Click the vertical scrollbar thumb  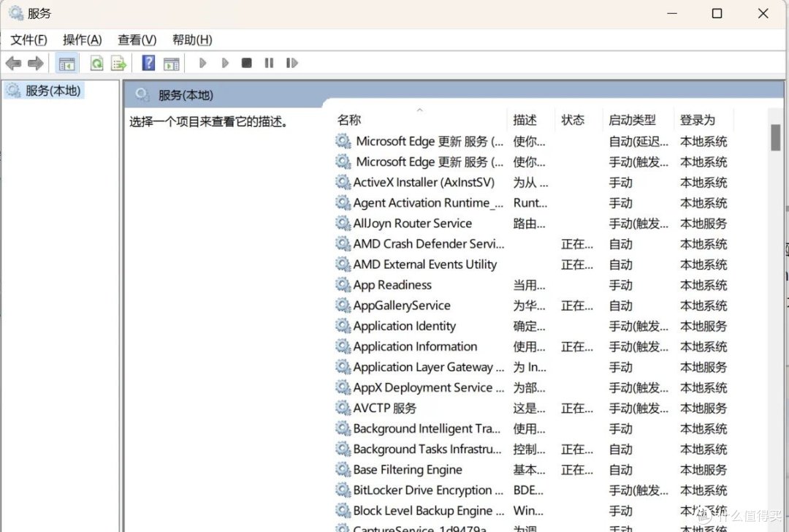(x=775, y=137)
